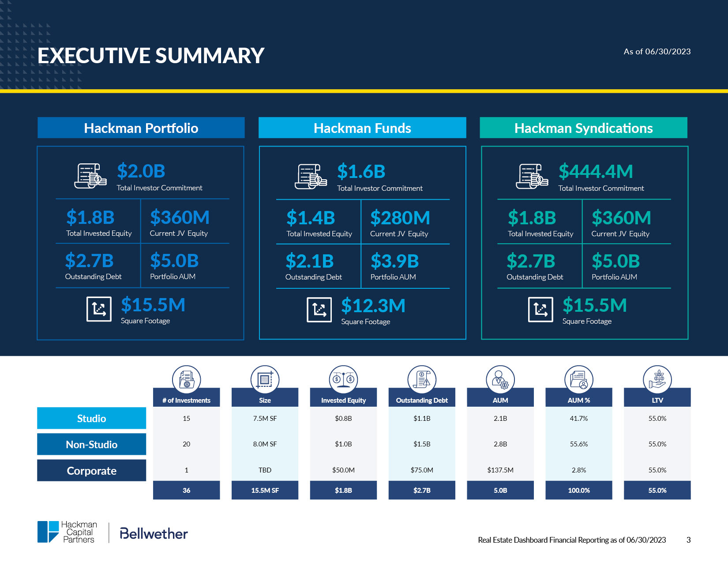Click the Outstanding Debt column header
Viewport: 728px width, 563px height.
point(422,400)
